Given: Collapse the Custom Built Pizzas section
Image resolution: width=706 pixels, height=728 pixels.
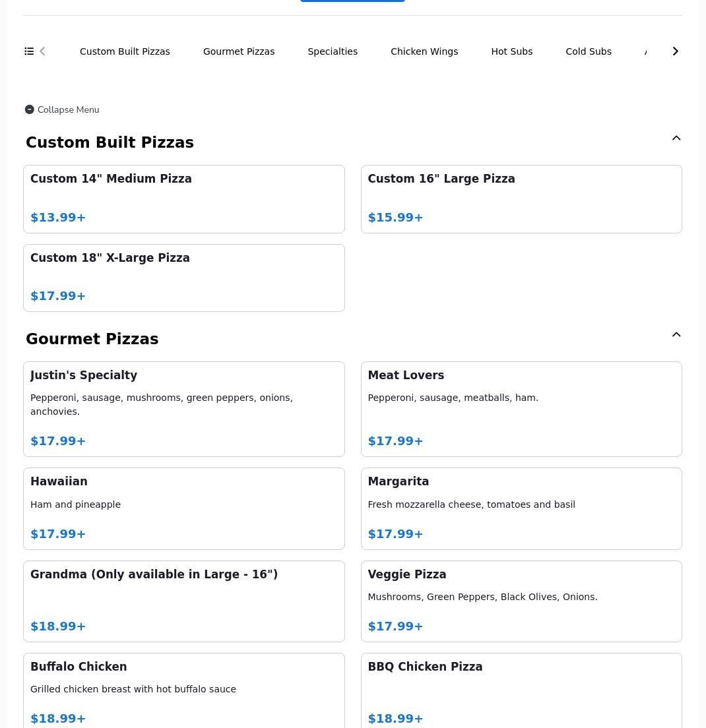Looking at the screenshot, I should pyautogui.click(x=676, y=138).
